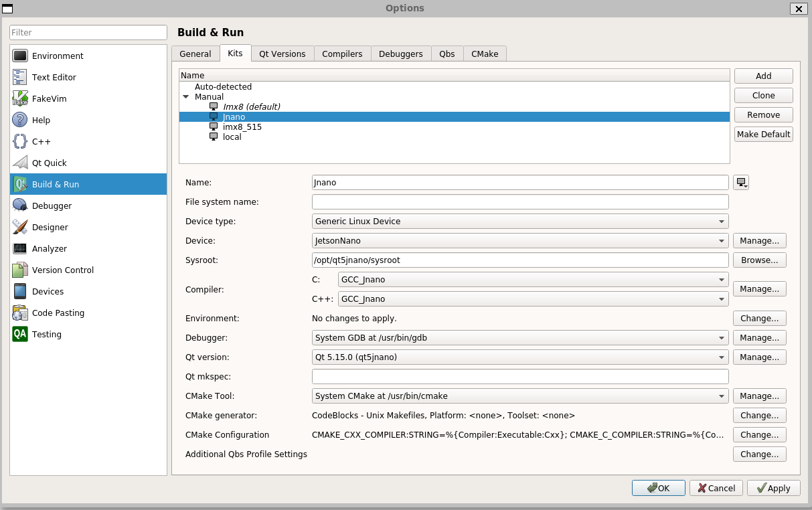Viewport: 812px width, 510px height.
Task: Open the Device type dropdown
Action: pos(520,222)
